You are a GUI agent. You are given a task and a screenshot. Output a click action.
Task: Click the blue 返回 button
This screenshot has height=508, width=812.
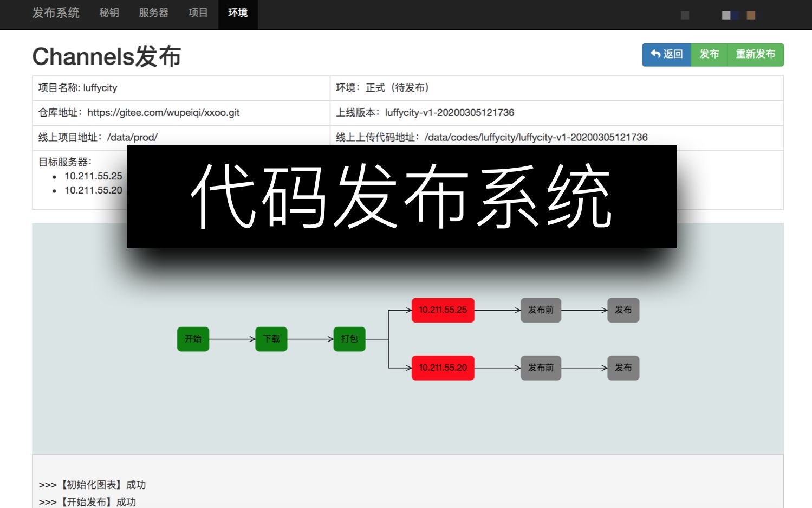pyautogui.click(x=666, y=55)
